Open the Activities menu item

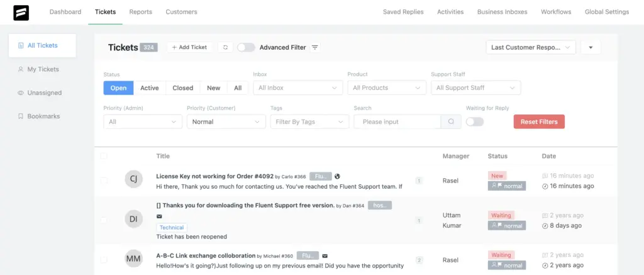[x=450, y=12]
